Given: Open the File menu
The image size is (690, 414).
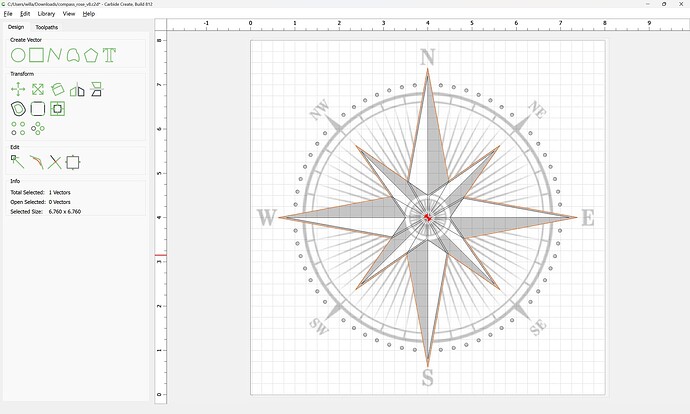Looking at the screenshot, I should (8, 14).
